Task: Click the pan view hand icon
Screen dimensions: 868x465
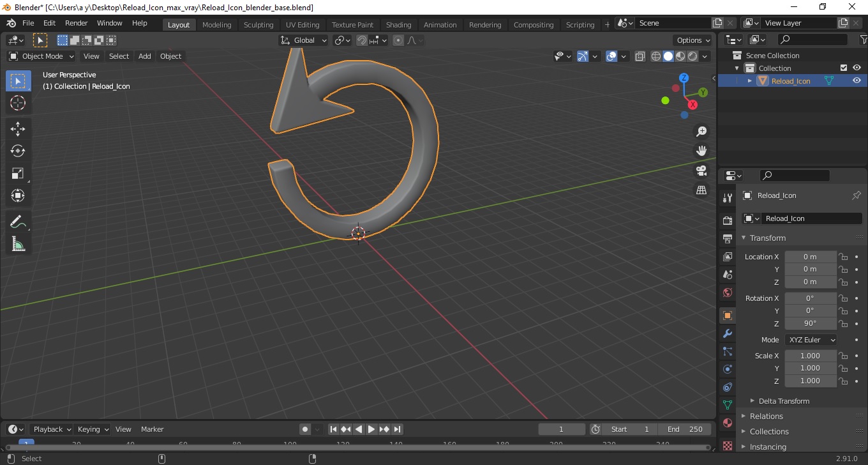Action: 701,151
